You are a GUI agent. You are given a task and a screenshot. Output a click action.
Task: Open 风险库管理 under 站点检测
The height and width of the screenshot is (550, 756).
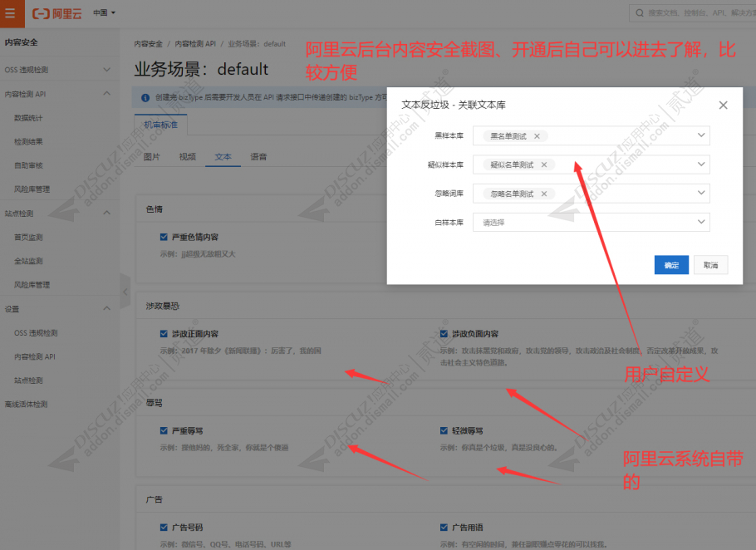(x=32, y=284)
